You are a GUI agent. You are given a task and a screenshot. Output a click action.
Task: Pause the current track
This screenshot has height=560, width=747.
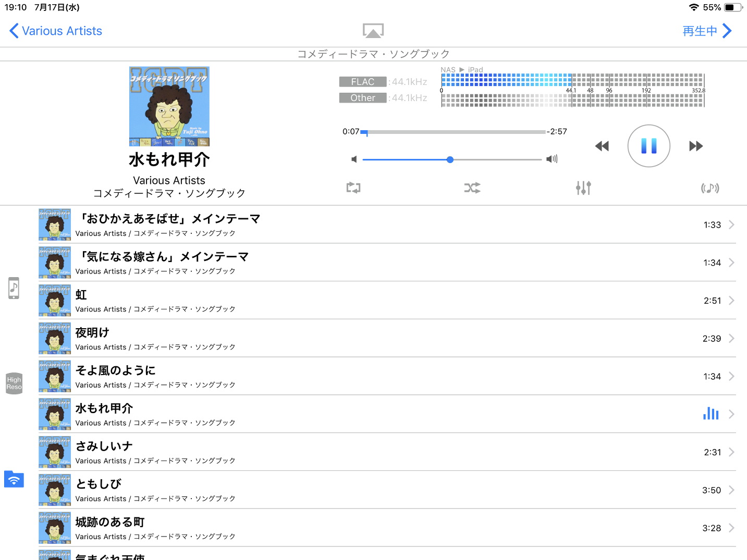tap(648, 146)
